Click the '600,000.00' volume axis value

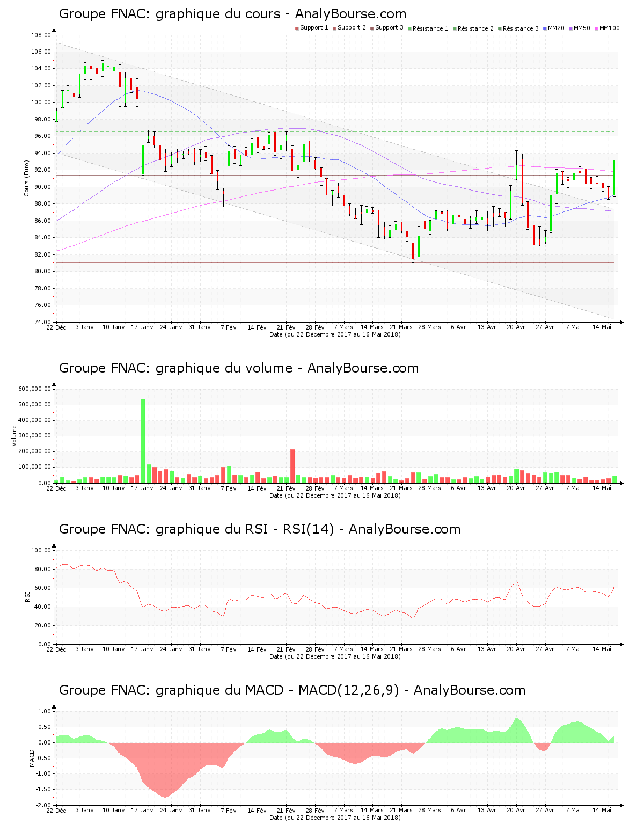34,389
